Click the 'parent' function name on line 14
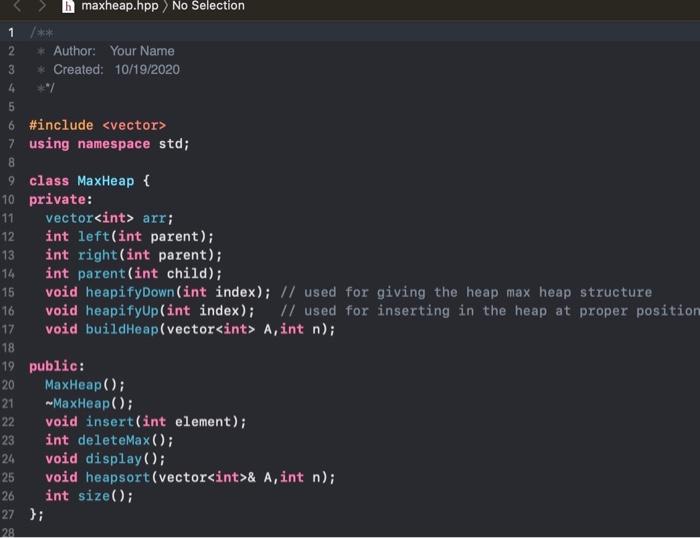The height and width of the screenshot is (538, 700). 102,273
